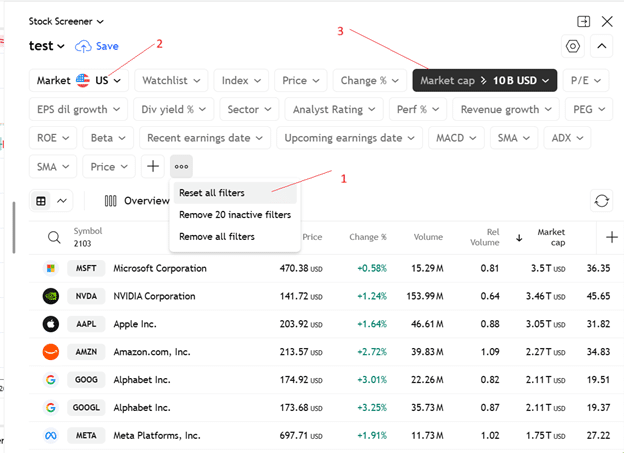Click the three-dots more filters icon

click(x=181, y=167)
